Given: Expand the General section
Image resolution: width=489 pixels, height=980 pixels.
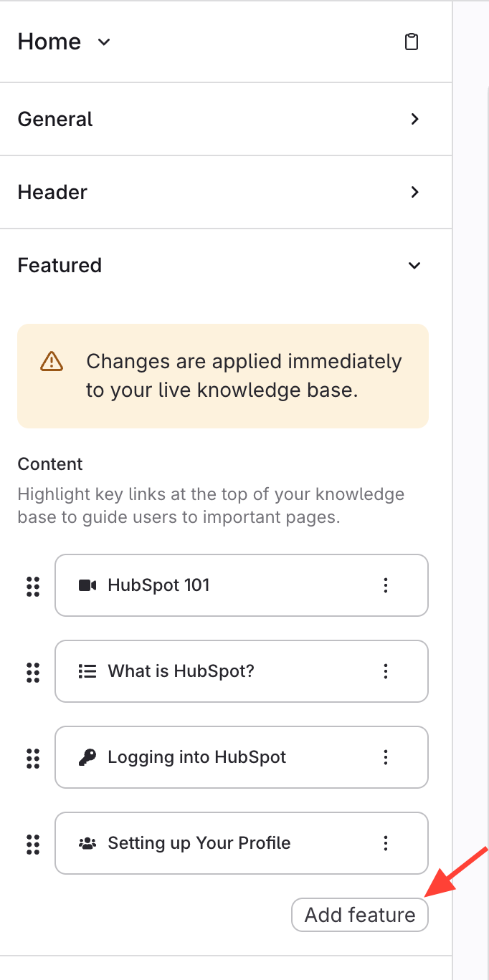Looking at the screenshot, I should [x=414, y=119].
